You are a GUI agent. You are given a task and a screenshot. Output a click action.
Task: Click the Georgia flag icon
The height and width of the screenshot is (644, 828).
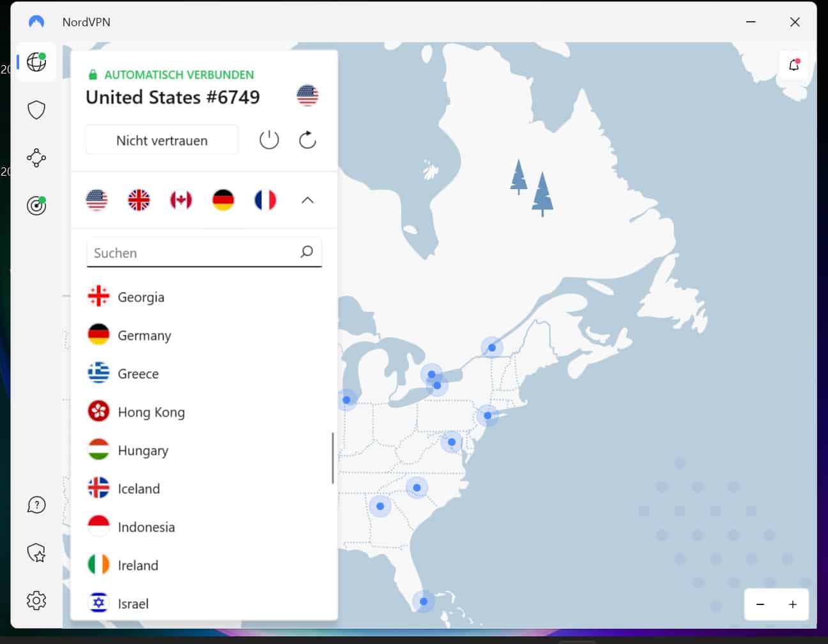coord(98,296)
